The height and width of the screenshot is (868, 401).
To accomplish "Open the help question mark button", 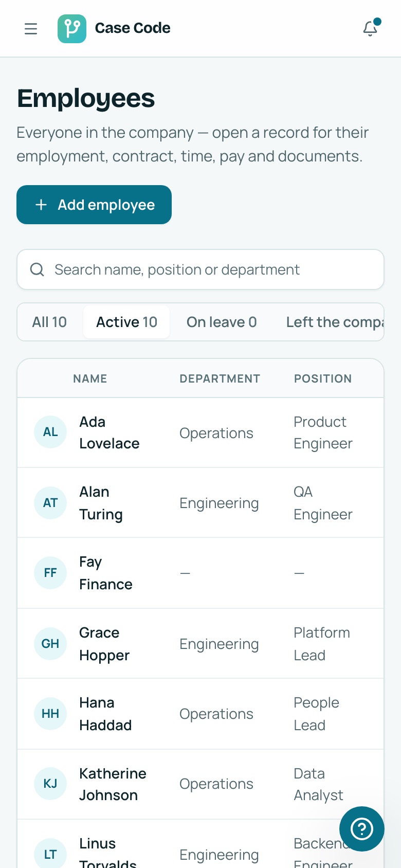I will 362,828.
